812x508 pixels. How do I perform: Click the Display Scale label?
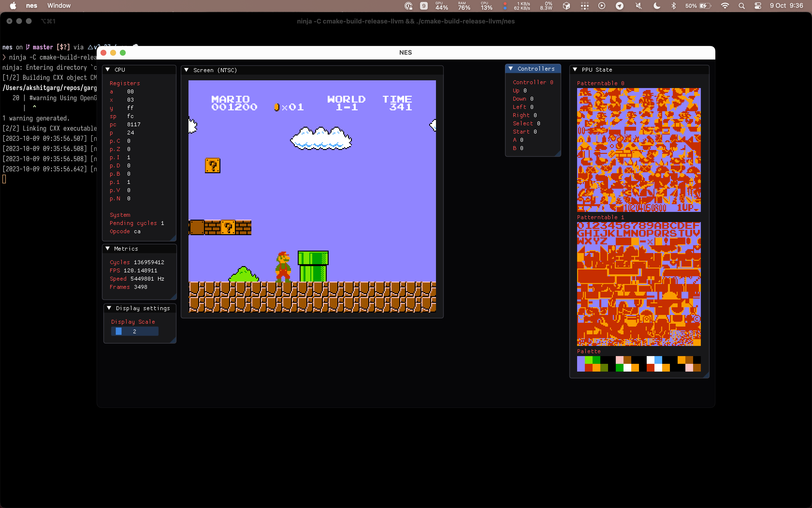click(x=133, y=322)
